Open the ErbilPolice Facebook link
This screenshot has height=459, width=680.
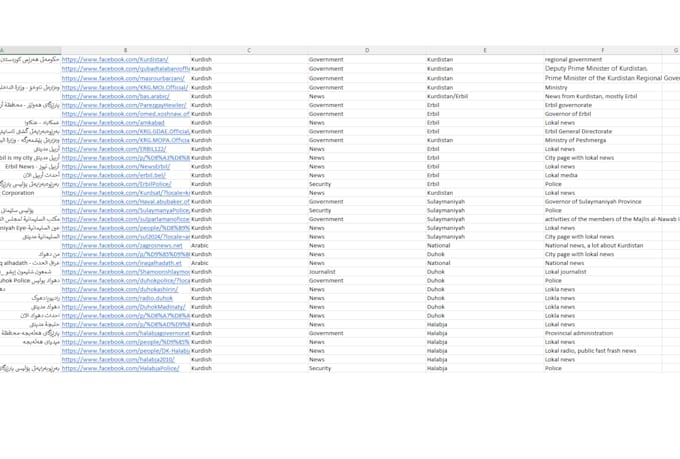click(x=116, y=184)
